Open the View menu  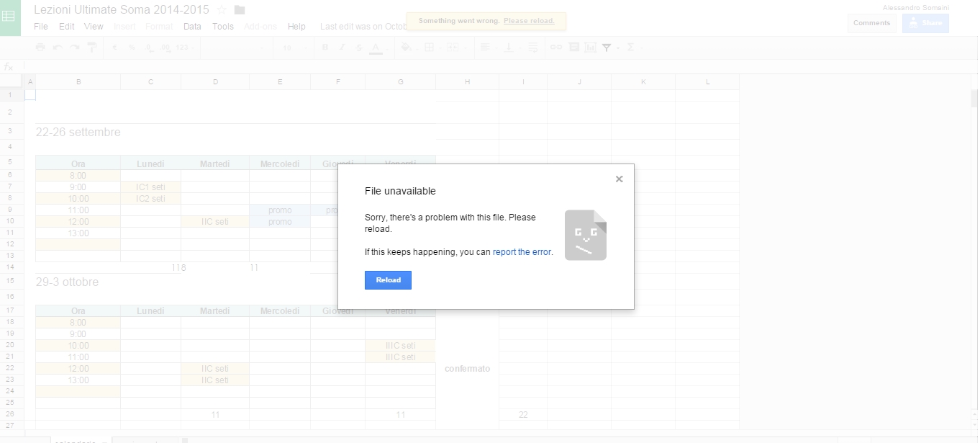pyautogui.click(x=94, y=27)
